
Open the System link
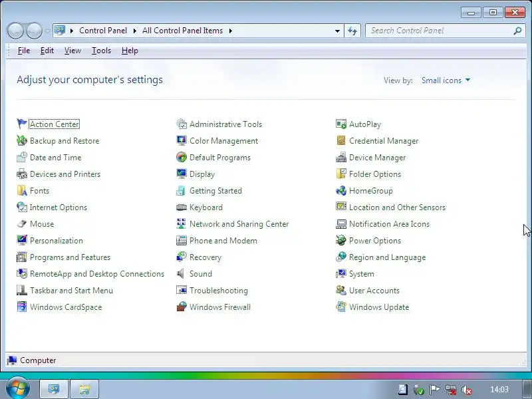point(361,274)
